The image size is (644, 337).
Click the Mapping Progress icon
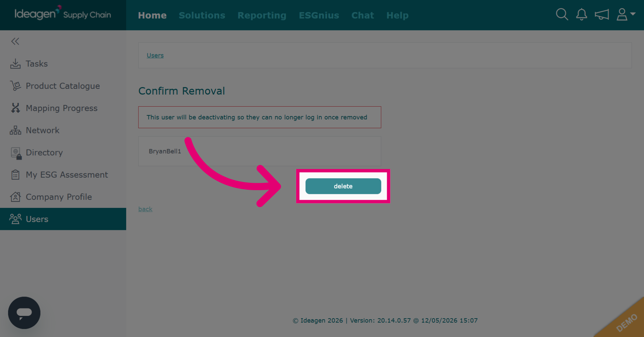15,108
